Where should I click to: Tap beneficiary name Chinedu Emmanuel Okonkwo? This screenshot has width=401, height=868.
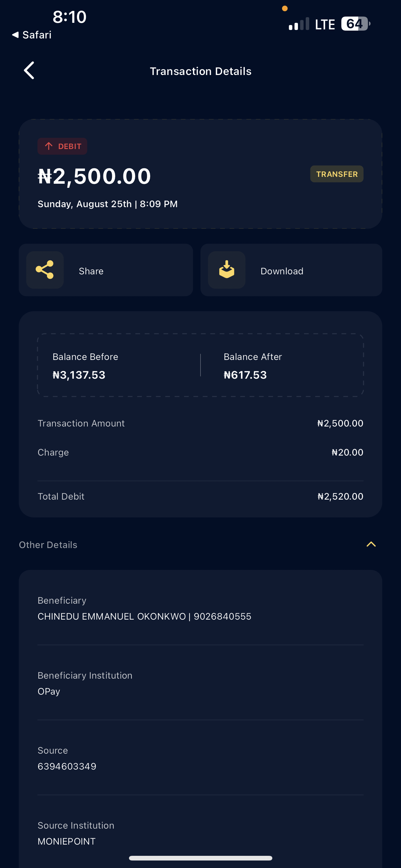point(111,616)
